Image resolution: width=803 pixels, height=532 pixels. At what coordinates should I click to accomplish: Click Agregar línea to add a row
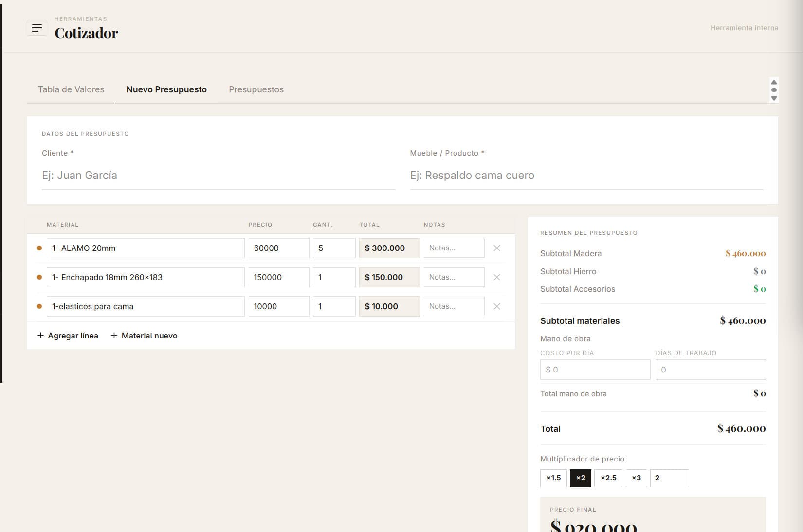point(68,336)
